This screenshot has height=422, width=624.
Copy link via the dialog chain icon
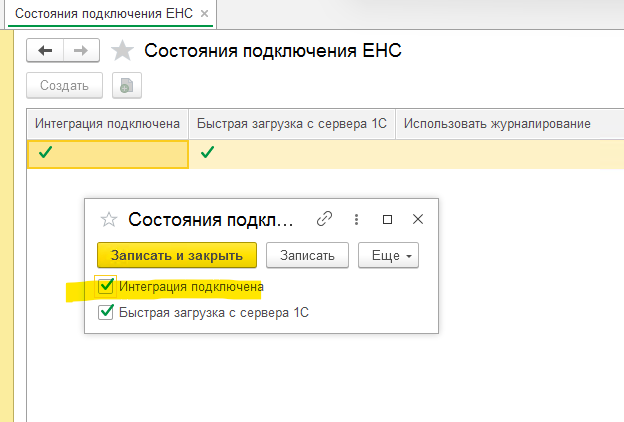[324, 219]
